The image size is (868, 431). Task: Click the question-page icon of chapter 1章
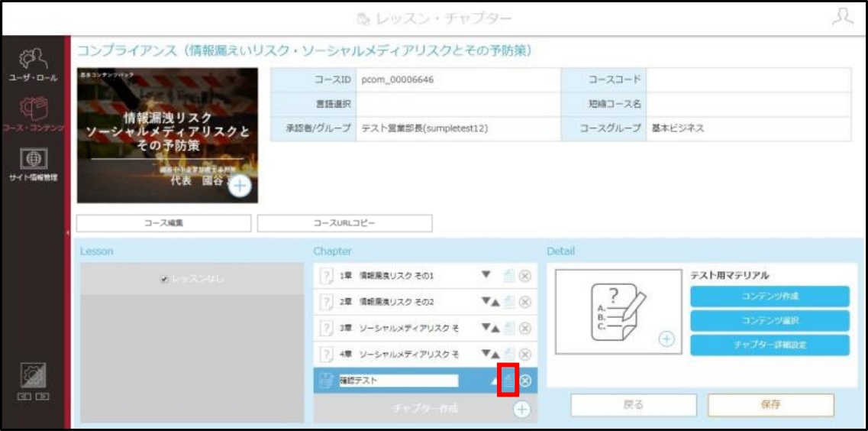327,275
